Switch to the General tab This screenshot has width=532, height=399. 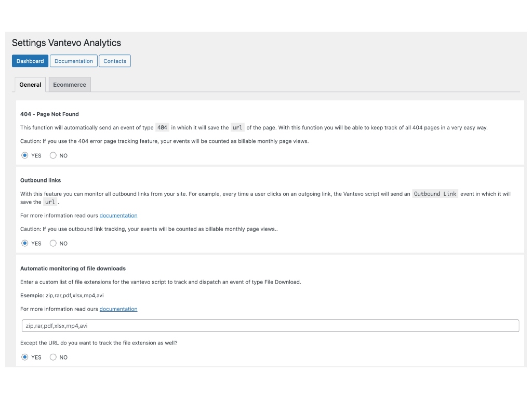pos(30,85)
